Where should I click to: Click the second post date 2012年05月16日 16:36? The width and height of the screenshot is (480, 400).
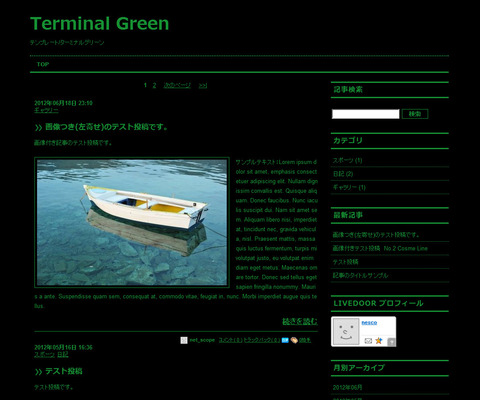[x=63, y=348]
